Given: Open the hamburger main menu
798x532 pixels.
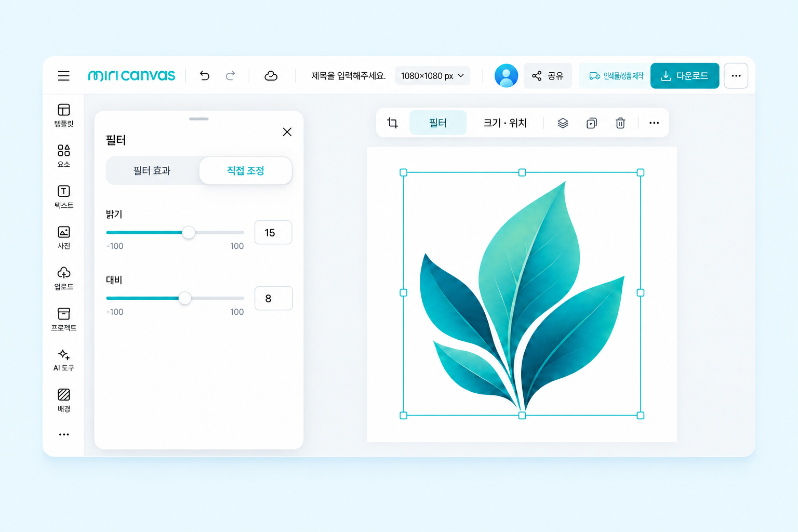Looking at the screenshot, I should click(x=63, y=76).
